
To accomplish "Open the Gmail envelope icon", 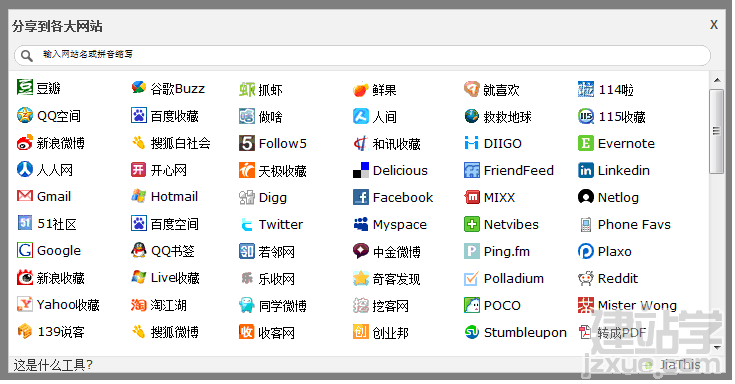I will 24,196.
